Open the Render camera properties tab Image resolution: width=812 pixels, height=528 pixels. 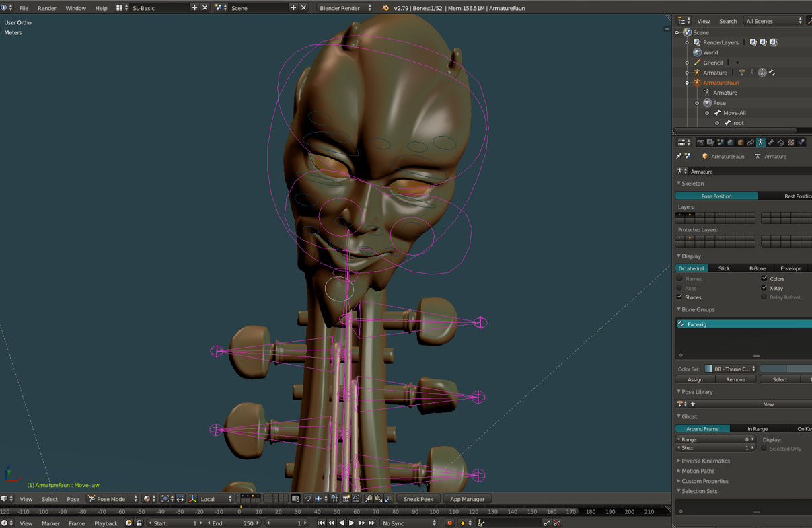[x=700, y=143]
